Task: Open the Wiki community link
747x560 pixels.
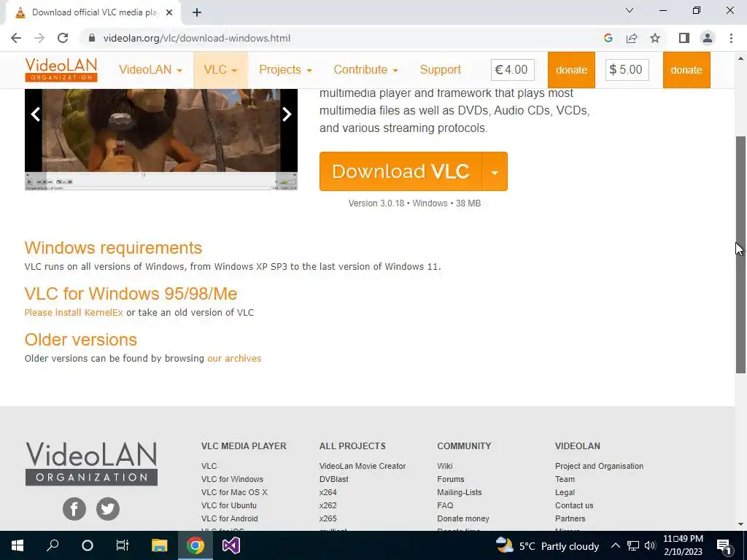Action: click(445, 466)
